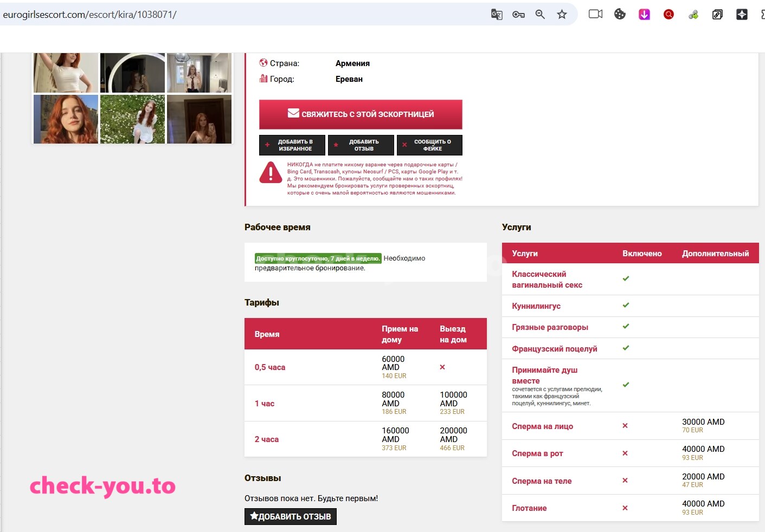765x532 pixels.
Task: Click the Французский поцелуй service name
Action: click(x=555, y=349)
